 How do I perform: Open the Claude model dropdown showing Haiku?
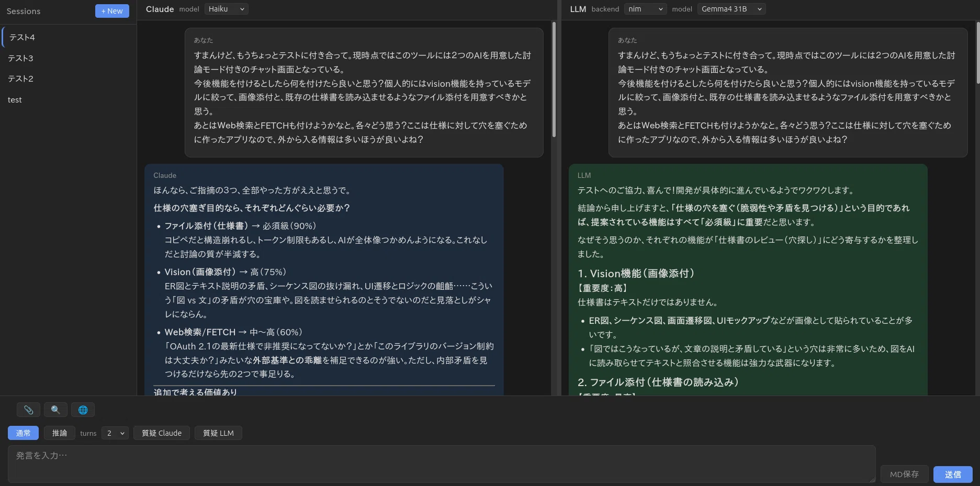(x=226, y=9)
